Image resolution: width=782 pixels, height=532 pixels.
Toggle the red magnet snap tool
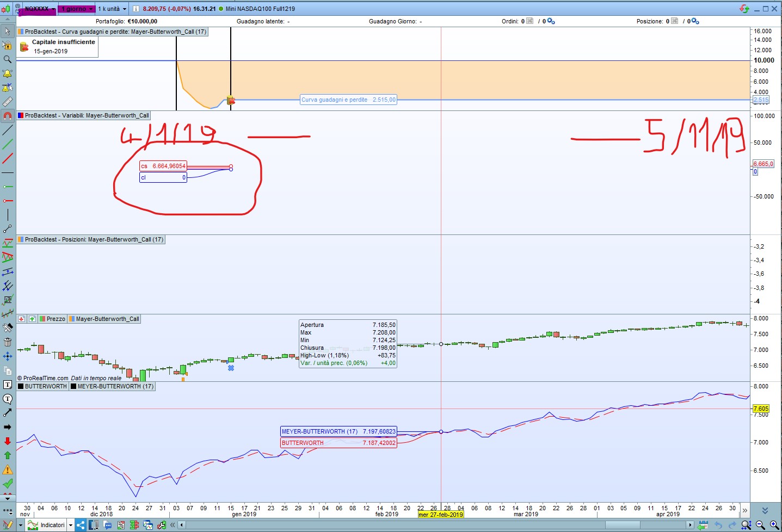pos(8,116)
